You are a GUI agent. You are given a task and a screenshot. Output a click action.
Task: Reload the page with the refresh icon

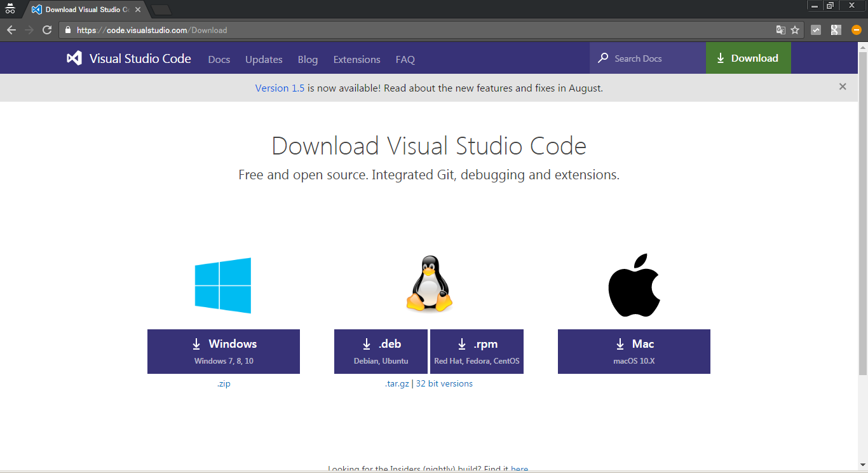pyautogui.click(x=46, y=30)
